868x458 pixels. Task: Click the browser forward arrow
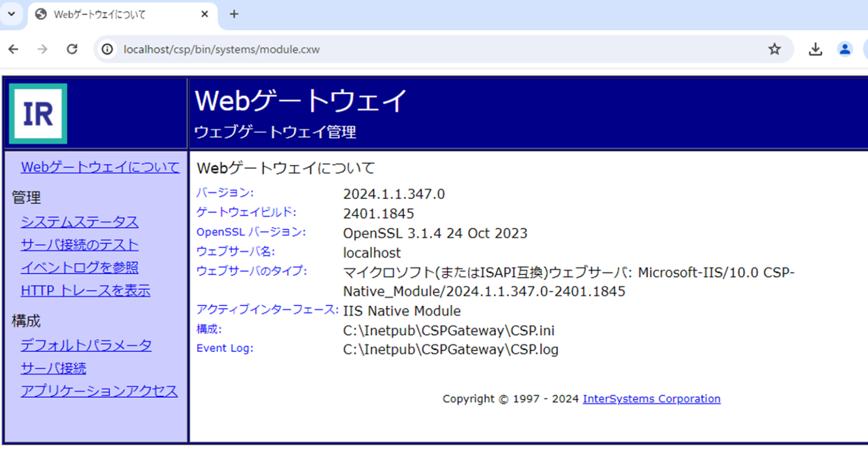(42, 49)
